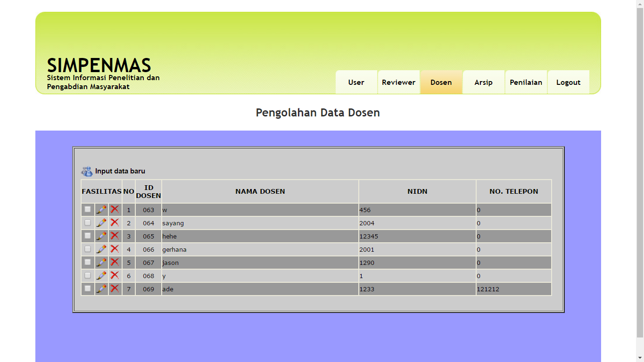644x362 pixels.
Task: Tick the checkbox for dosen w
Action: point(88,209)
